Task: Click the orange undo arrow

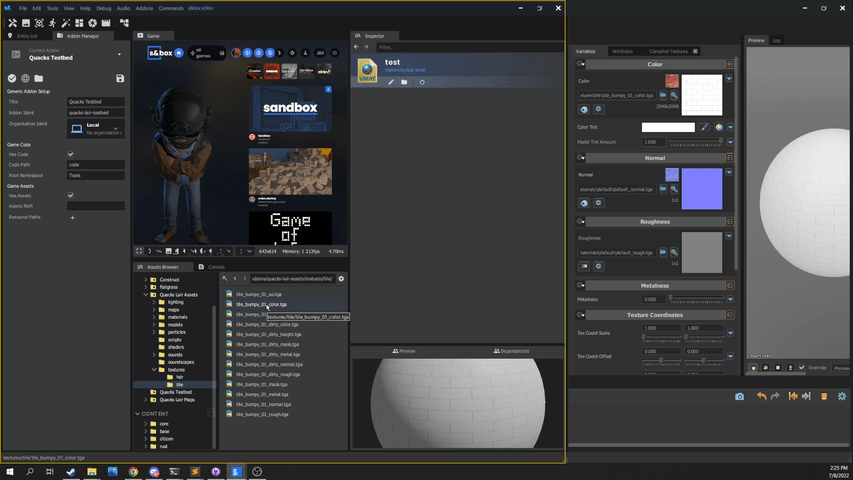Action: point(762,396)
